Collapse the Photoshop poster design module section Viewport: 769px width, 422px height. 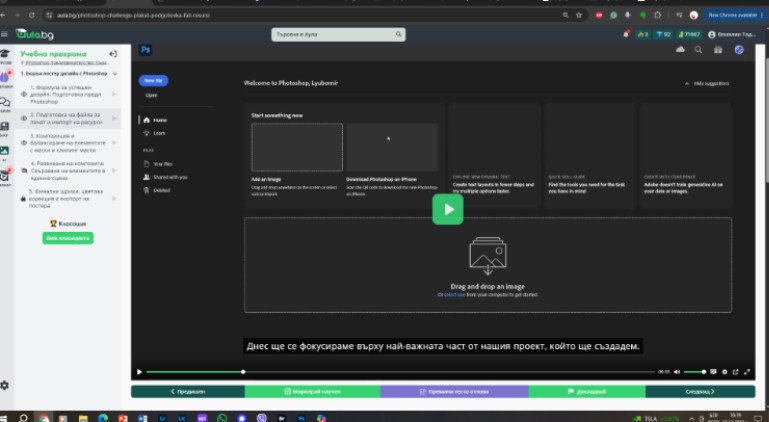point(114,74)
